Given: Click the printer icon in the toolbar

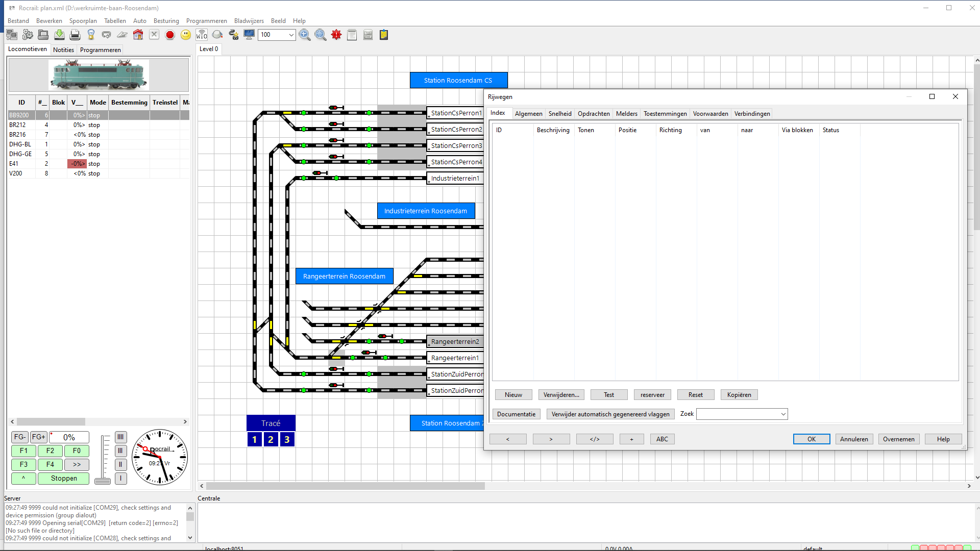Looking at the screenshot, I should tap(75, 35).
